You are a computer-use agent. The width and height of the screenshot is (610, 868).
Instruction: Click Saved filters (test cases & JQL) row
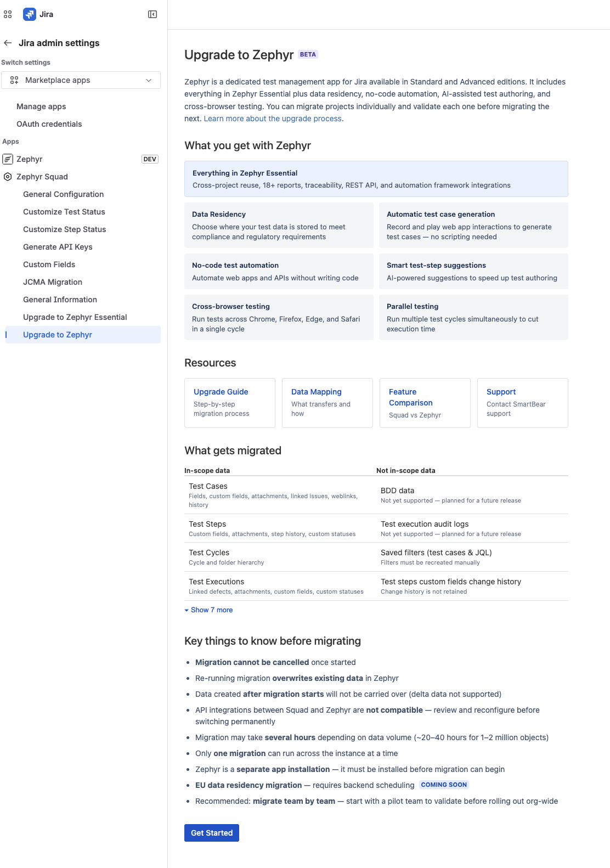(472, 557)
